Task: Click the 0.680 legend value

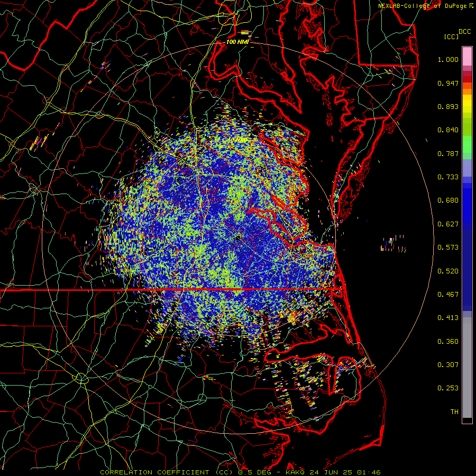Action: pos(448,200)
